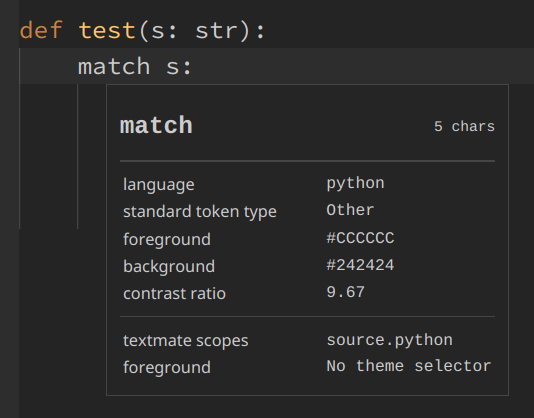Image resolution: width=534 pixels, height=418 pixels.
Task: Click the 'textmate scopes' label
Action: [x=186, y=341]
